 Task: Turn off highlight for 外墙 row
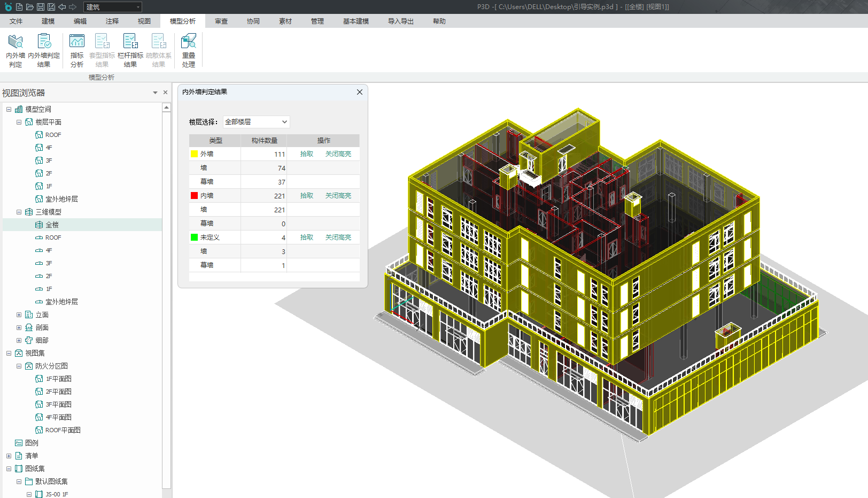pyautogui.click(x=338, y=154)
